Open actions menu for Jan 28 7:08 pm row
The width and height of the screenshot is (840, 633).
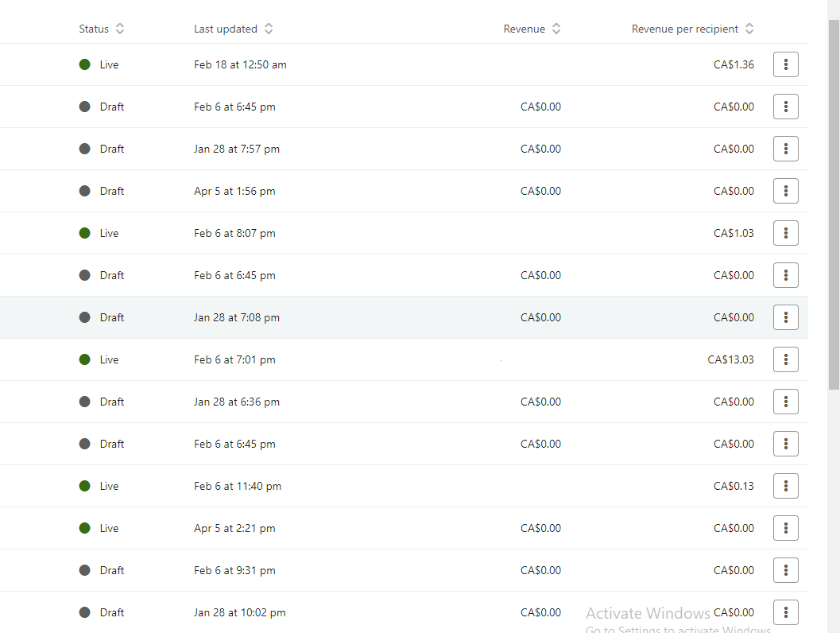click(x=785, y=317)
